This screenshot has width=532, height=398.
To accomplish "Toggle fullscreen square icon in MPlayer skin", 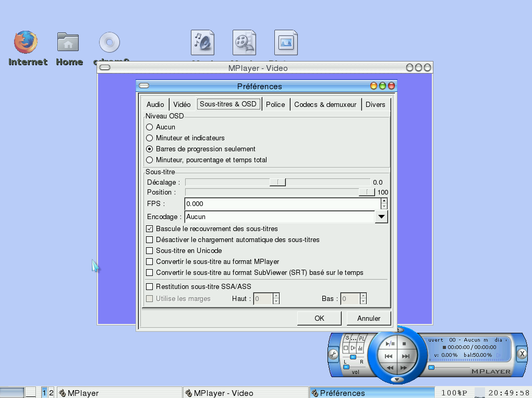I will pyautogui.click(x=346, y=348).
